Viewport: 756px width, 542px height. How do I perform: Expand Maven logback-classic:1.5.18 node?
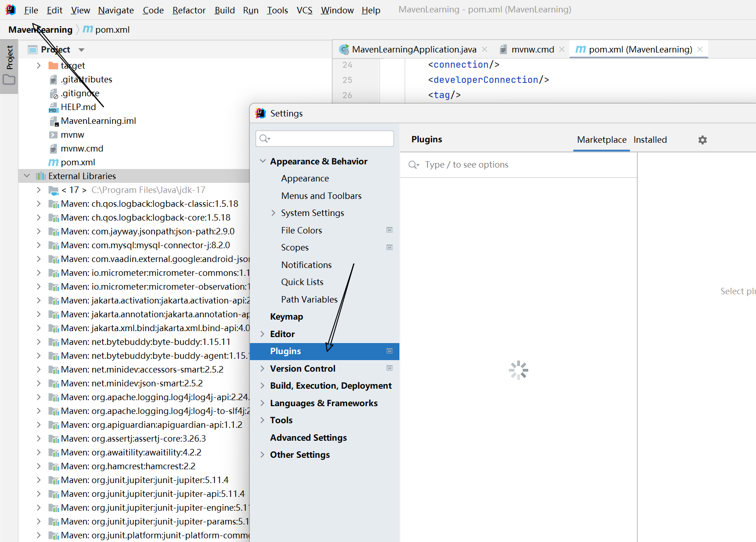[39, 204]
